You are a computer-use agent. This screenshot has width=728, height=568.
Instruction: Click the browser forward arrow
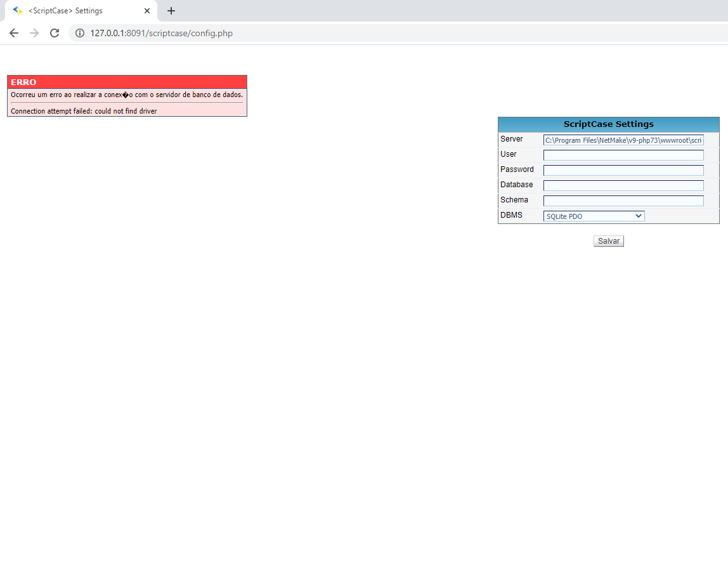click(x=34, y=33)
